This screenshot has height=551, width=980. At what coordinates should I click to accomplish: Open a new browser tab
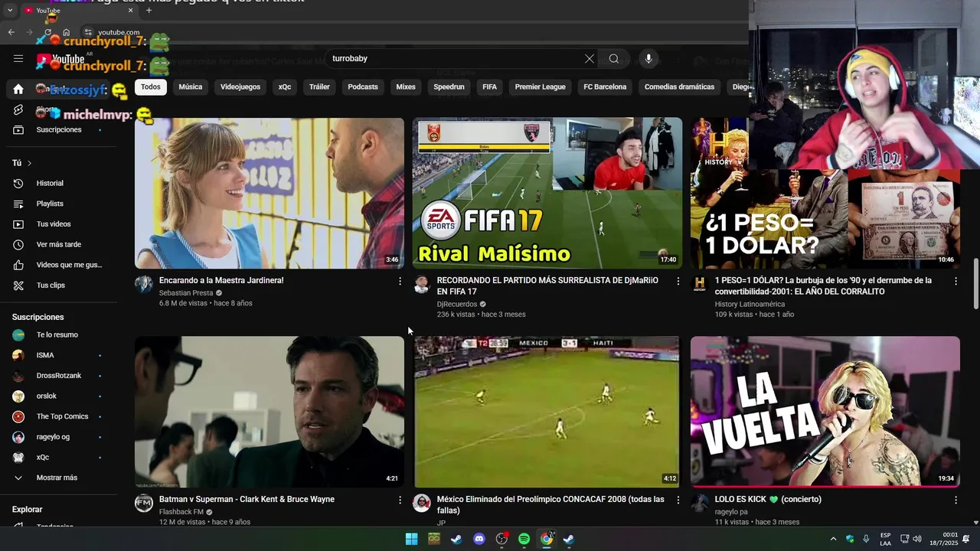click(x=149, y=11)
